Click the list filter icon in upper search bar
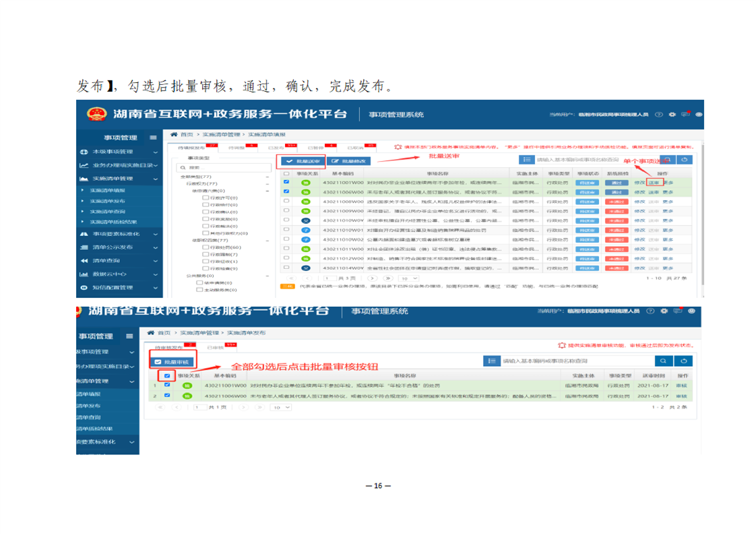 [x=527, y=160]
